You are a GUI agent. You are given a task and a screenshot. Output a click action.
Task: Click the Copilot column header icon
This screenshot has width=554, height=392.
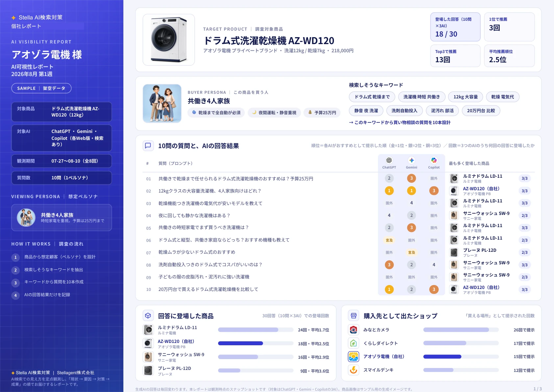point(434,160)
